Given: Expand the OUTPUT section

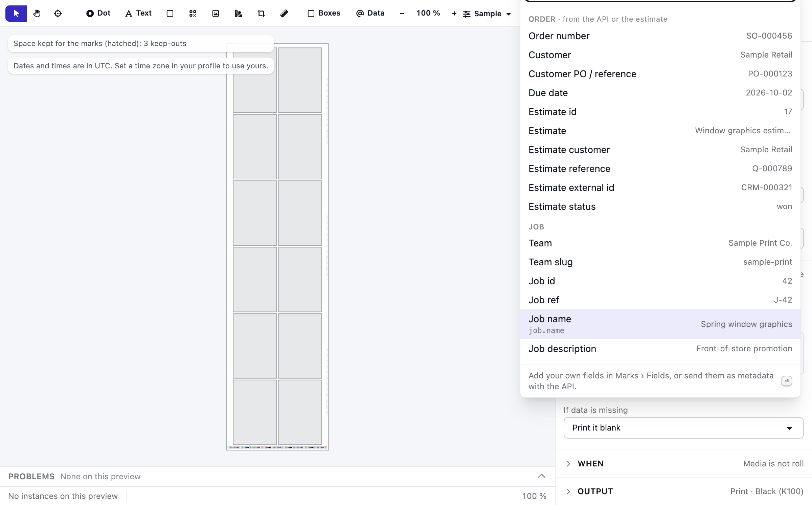Looking at the screenshot, I should click(x=683, y=491).
